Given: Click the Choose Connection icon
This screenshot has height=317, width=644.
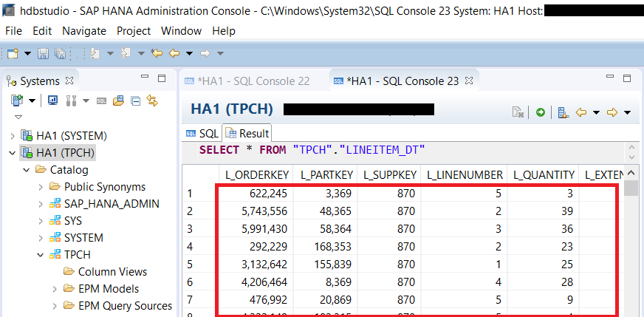Looking at the screenshot, I should point(563,112).
